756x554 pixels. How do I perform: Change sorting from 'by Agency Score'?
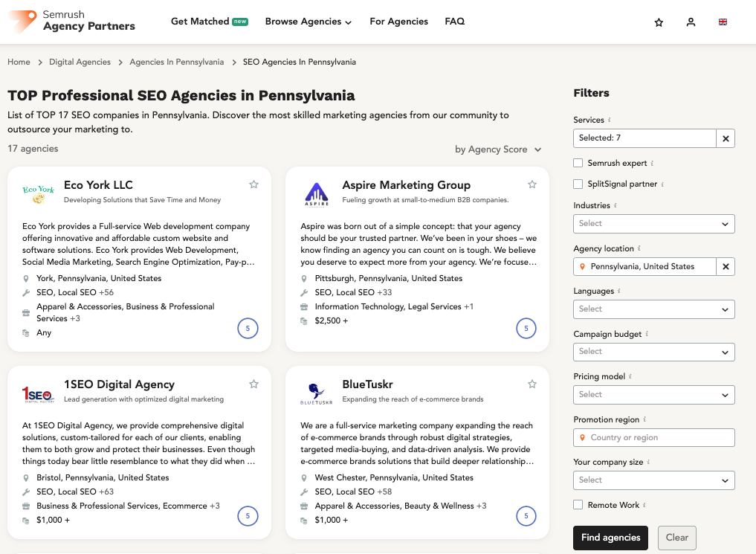[x=498, y=149]
